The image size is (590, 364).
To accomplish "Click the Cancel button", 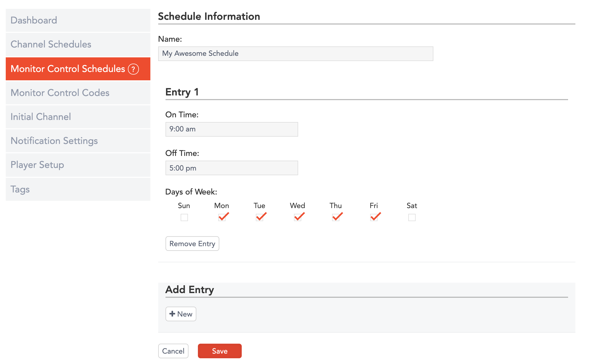I will pyautogui.click(x=173, y=351).
